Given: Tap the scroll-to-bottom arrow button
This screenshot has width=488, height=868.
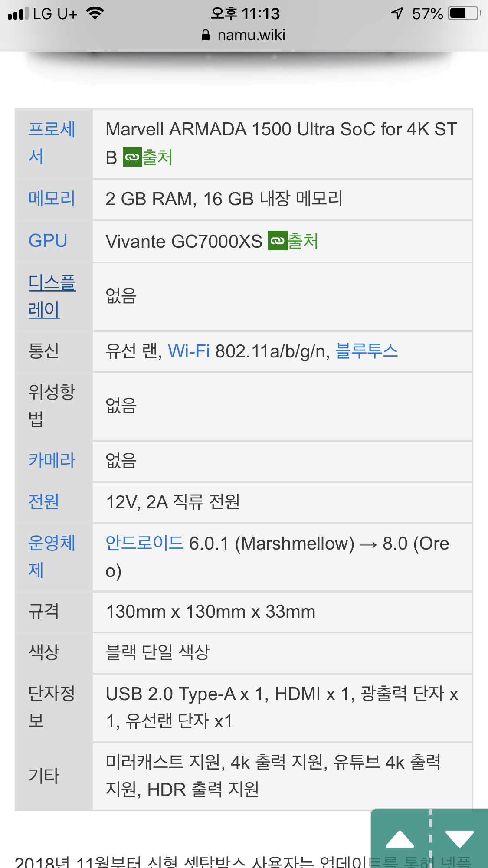Looking at the screenshot, I should (459, 839).
